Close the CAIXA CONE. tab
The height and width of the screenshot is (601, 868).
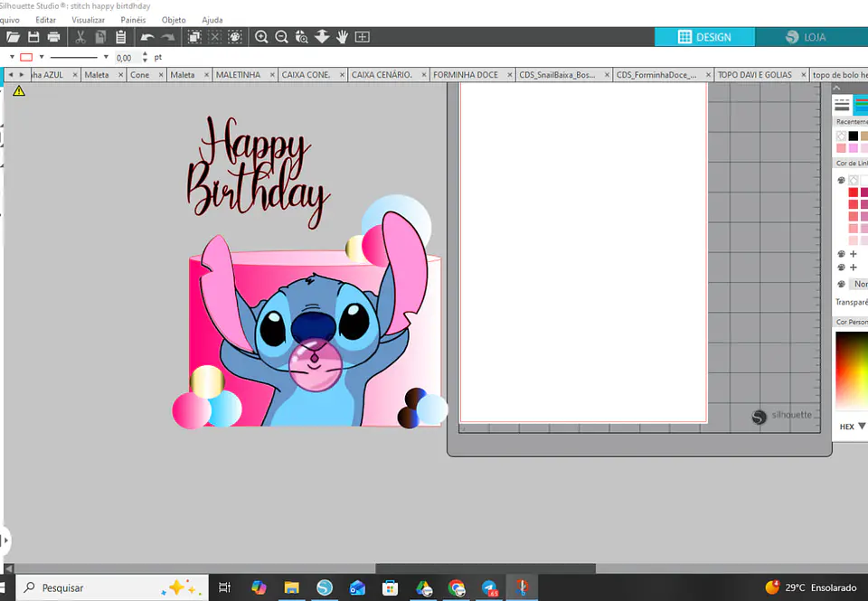(342, 75)
